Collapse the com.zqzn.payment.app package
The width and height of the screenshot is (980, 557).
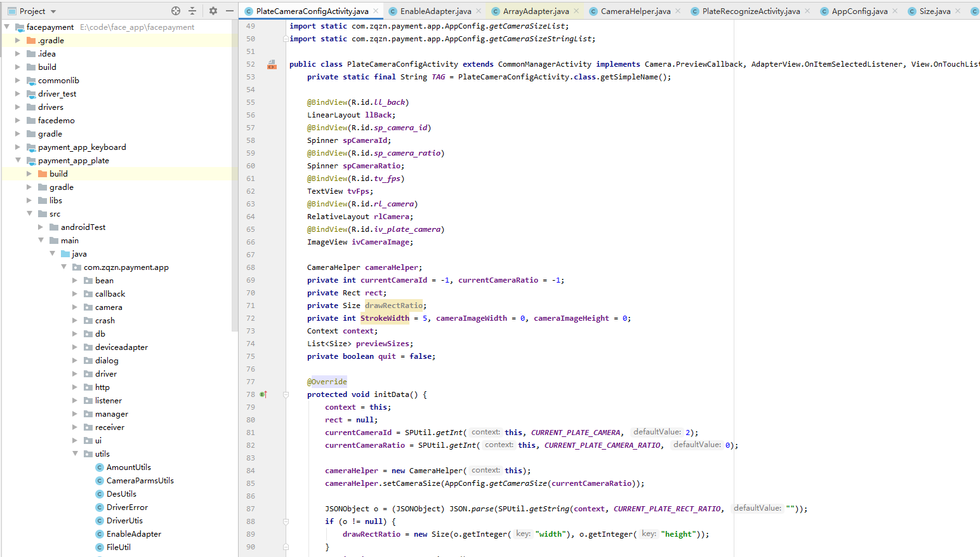(63, 267)
